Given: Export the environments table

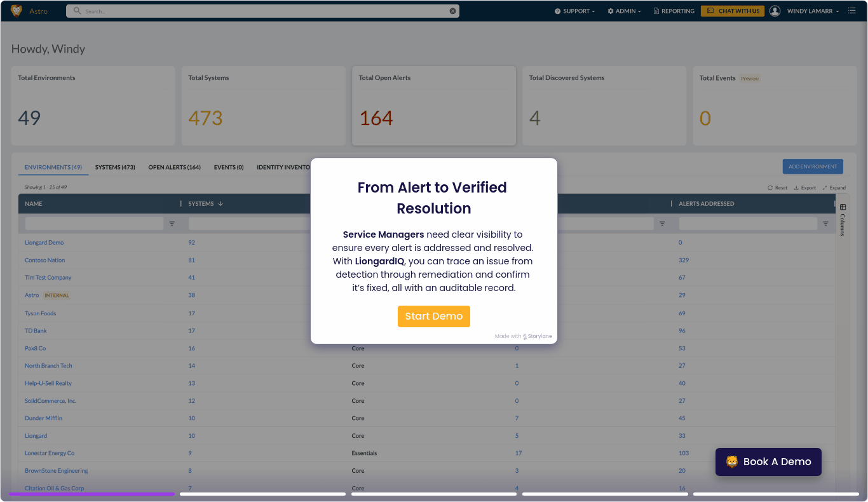Looking at the screenshot, I should point(804,187).
